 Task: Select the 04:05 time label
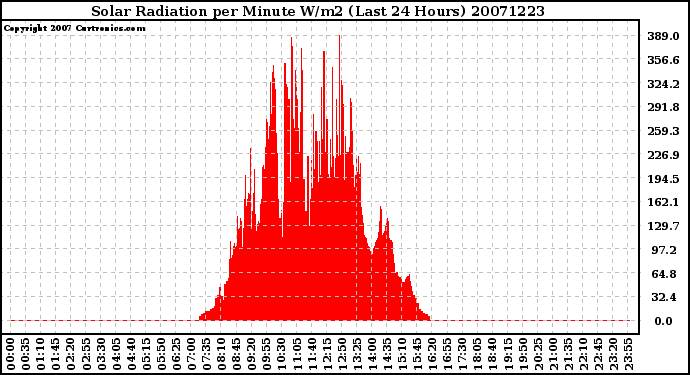[116, 354]
